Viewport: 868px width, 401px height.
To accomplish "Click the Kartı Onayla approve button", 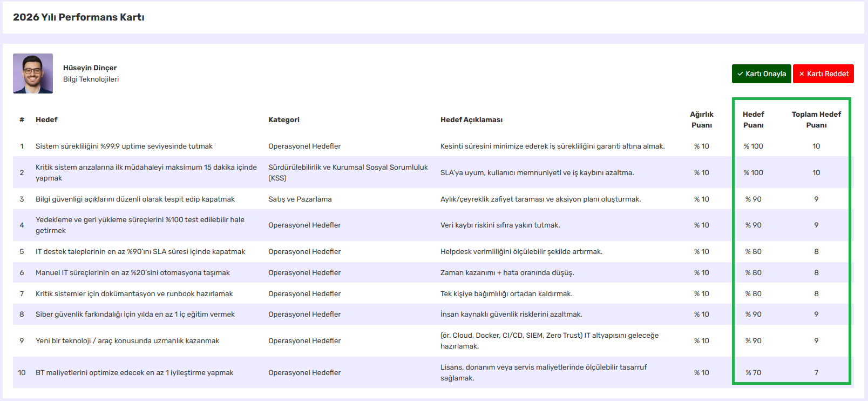I will (761, 74).
